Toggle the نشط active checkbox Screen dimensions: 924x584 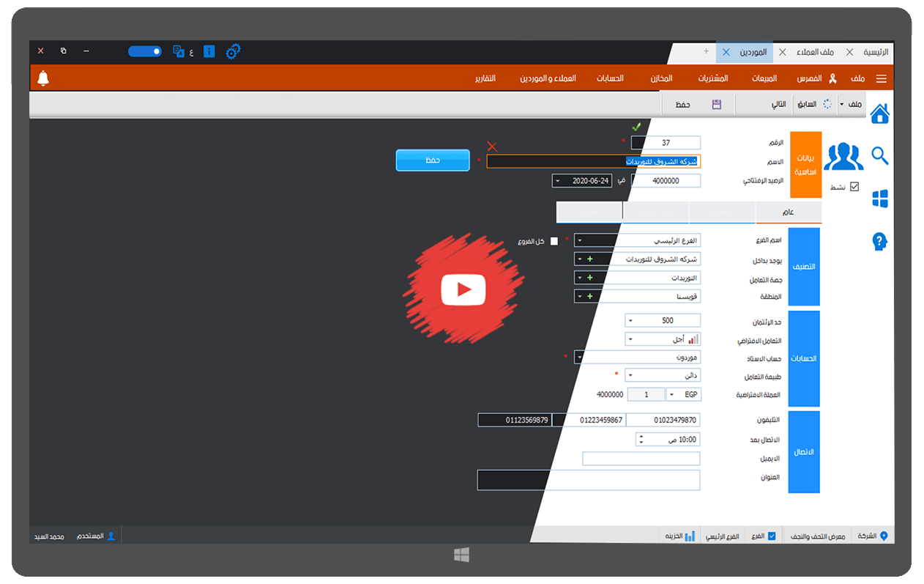click(x=854, y=187)
